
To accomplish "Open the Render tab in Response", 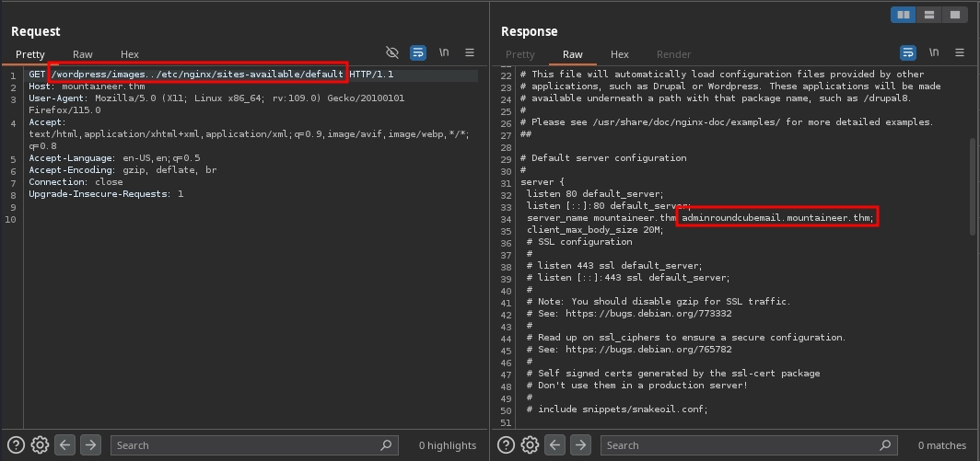I will tap(673, 54).
